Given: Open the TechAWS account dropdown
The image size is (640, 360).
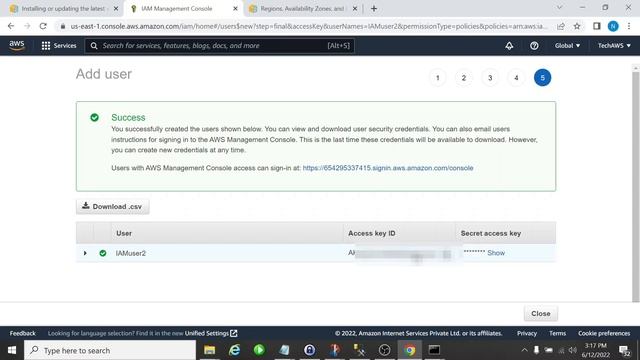Looking at the screenshot, I should pyautogui.click(x=614, y=46).
